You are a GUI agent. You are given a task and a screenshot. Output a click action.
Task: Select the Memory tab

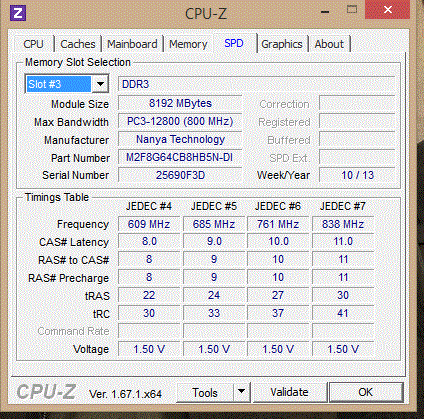coord(188,44)
